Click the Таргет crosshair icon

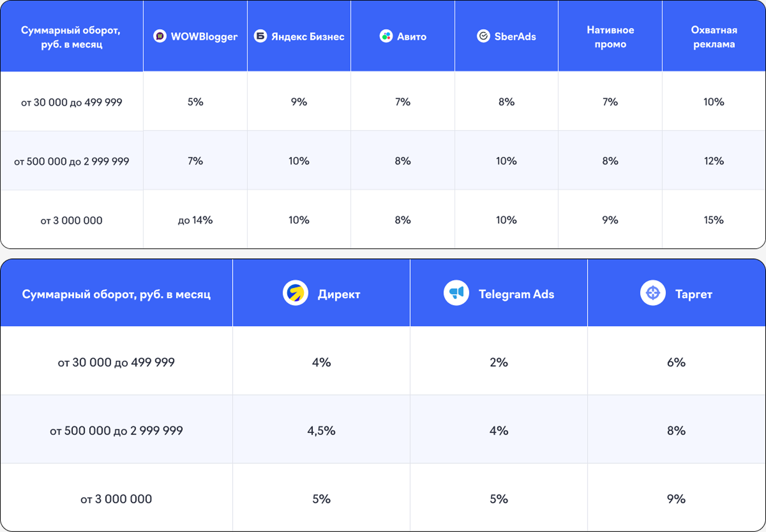point(653,293)
